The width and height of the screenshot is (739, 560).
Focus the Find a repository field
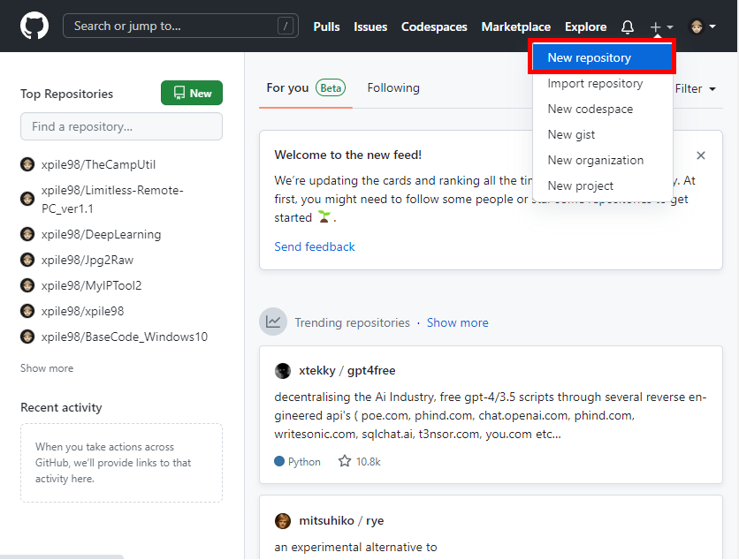pyautogui.click(x=122, y=126)
